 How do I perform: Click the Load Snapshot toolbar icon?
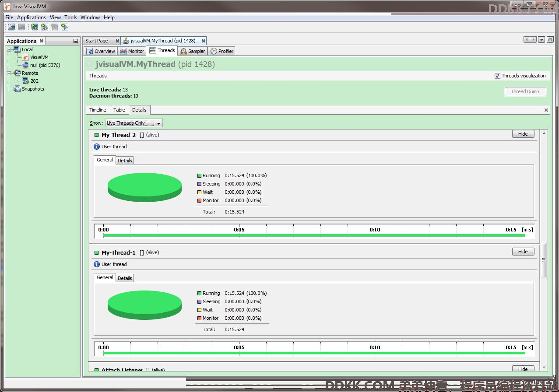coord(11,27)
